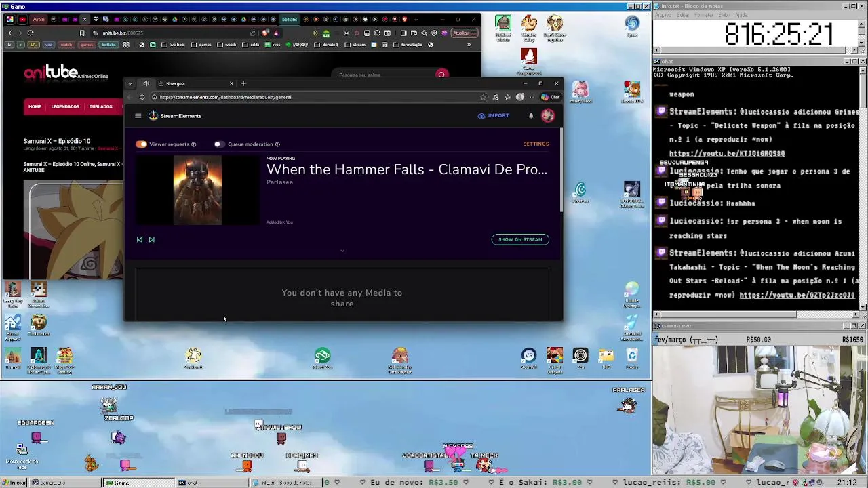Open the Camp Canyonwood desktop icon
The height and width of the screenshot is (488, 868).
point(529,61)
